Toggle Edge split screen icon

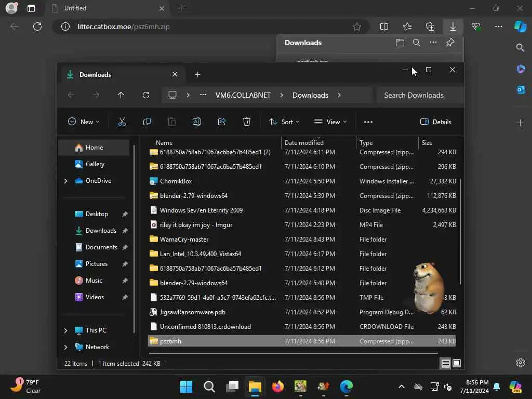[384, 27]
